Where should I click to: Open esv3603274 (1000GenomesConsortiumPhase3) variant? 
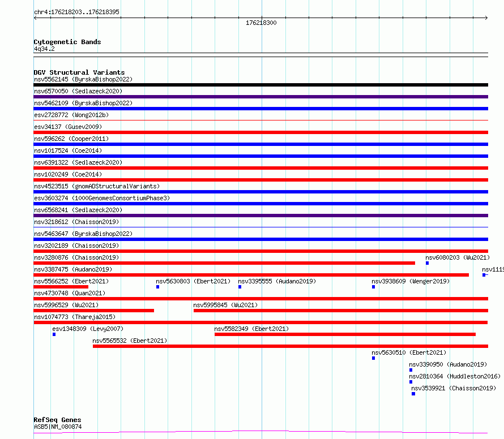tap(102, 198)
